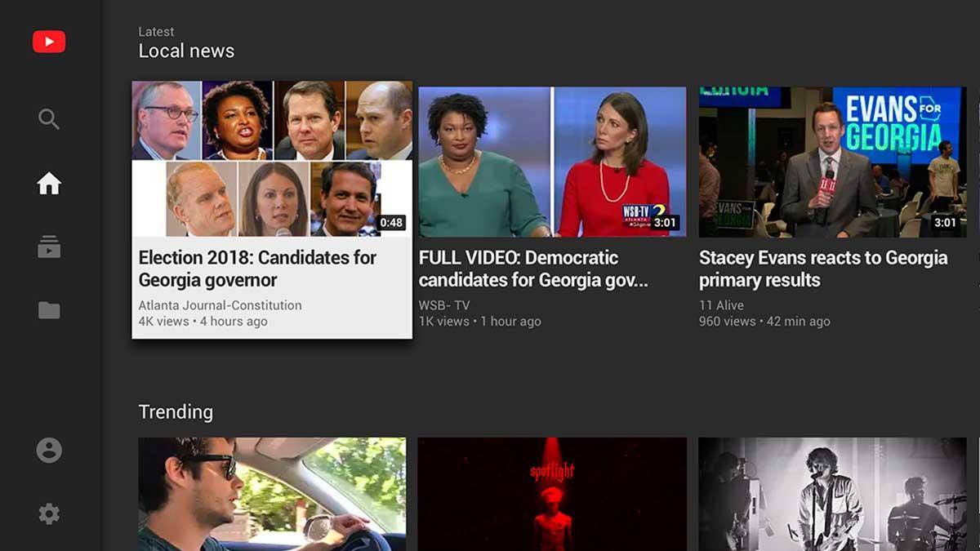Click the "960 views • 42 min ago" text
This screenshot has width=980, height=551.
click(x=764, y=322)
